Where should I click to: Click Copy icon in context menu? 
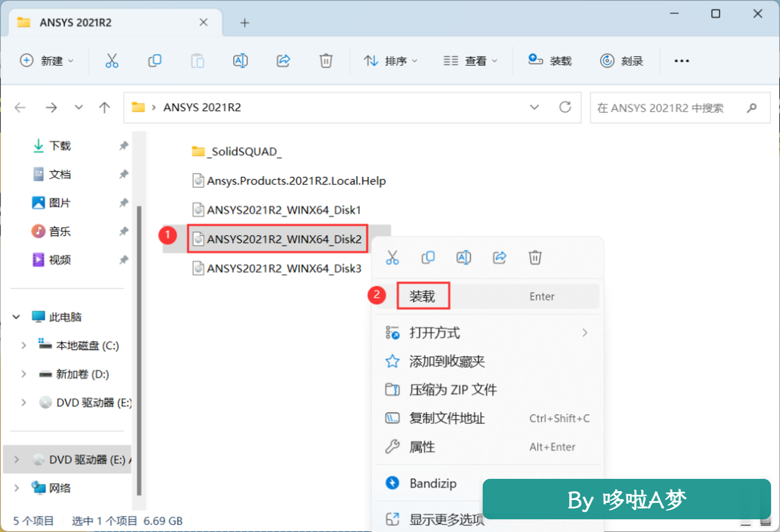(x=428, y=257)
